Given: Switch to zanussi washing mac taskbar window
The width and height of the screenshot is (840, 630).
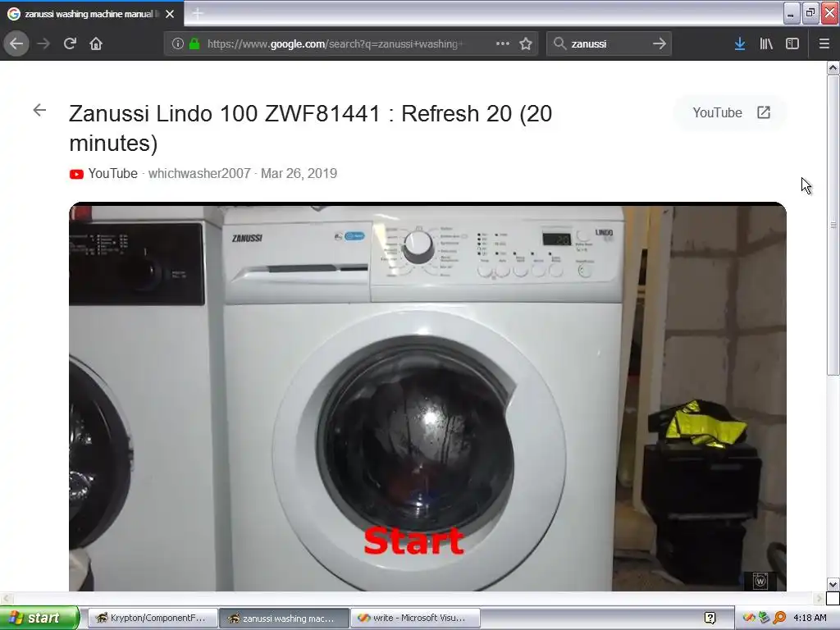Looking at the screenshot, I should point(284,618).
